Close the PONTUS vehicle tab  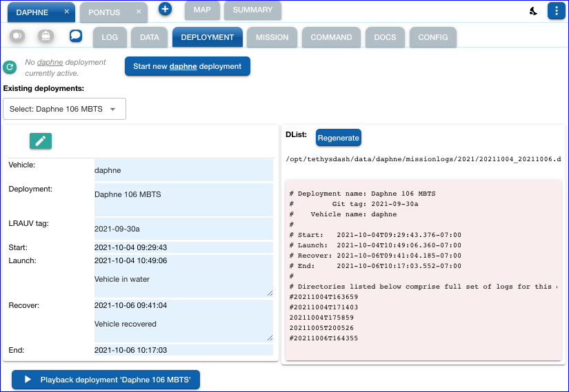pos(138,12)
